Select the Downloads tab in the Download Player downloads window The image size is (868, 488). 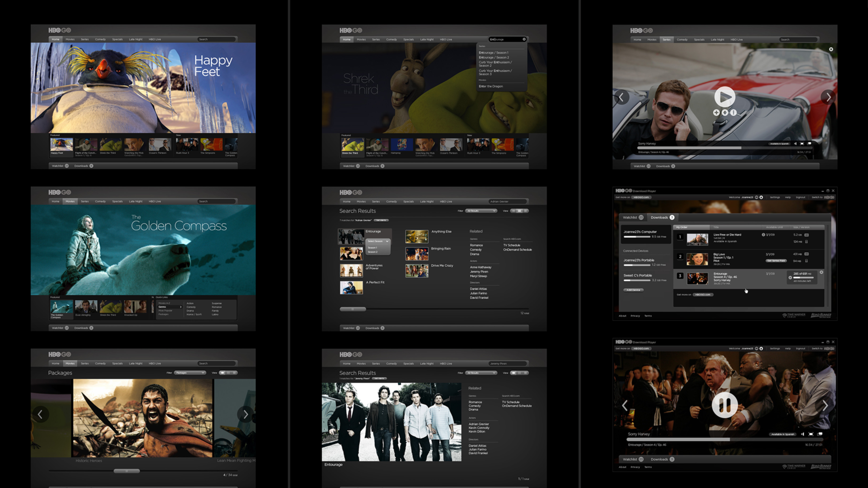click(x=663, y=218)
